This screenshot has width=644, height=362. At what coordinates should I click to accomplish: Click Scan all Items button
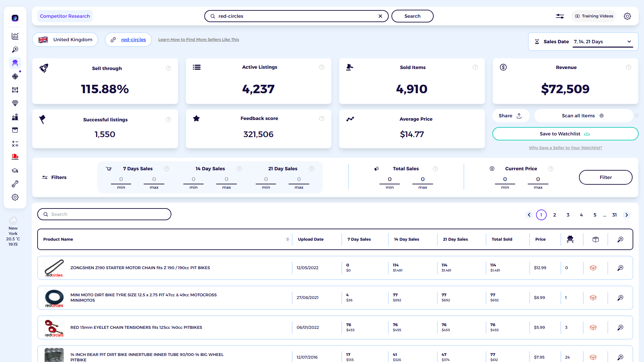click(x=583, y=116)
